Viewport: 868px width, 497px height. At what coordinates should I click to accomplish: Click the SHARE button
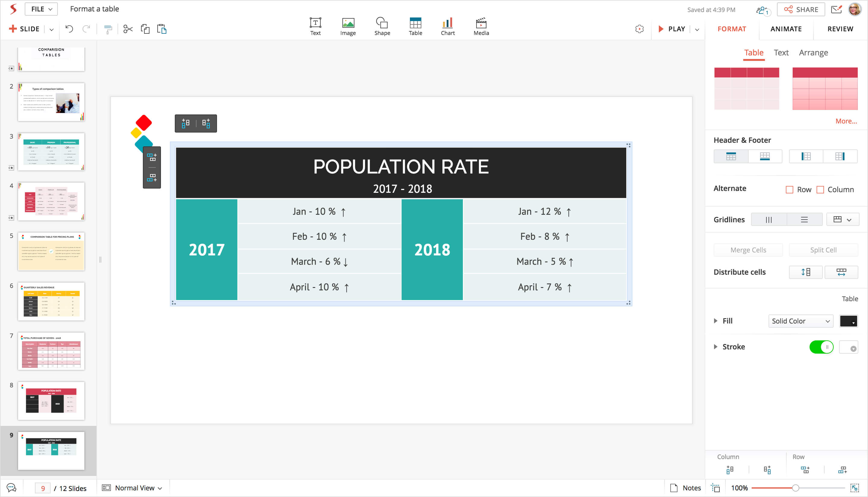pyautogui.click(x=801, y=10)
